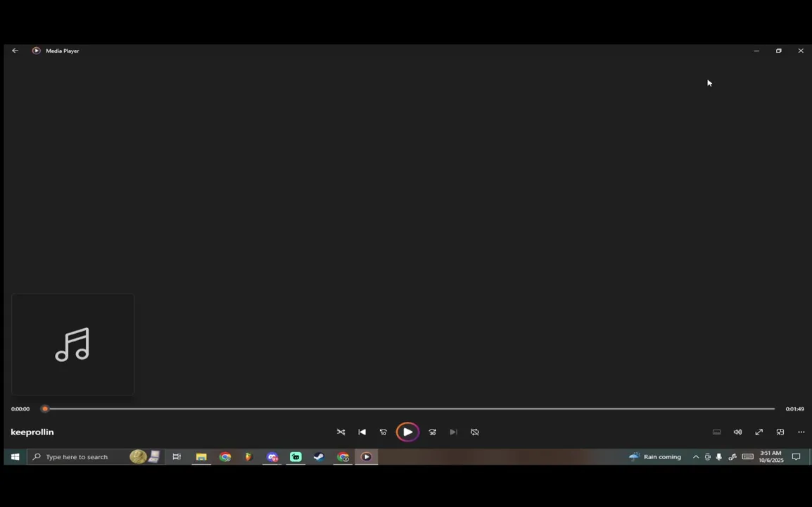The image size is (812, 507).
Task: Switch to mini player view
Action: 780,432
